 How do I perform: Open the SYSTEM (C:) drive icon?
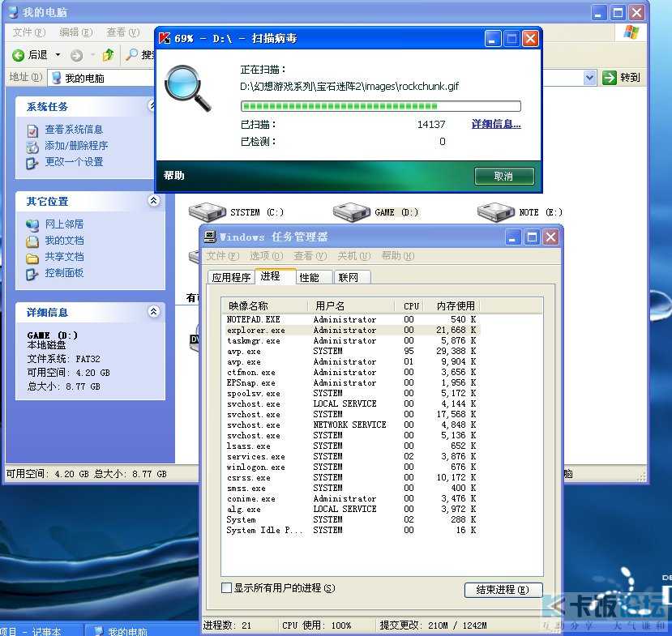(208, 212)
